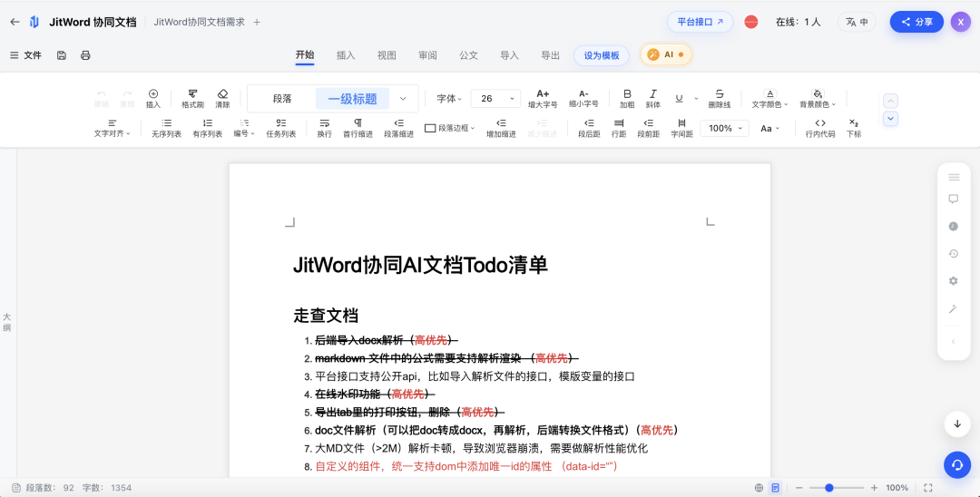Click the 分享 share button
Image resolution: width=980 pixels, height=497 pixels.
[916, 22]
